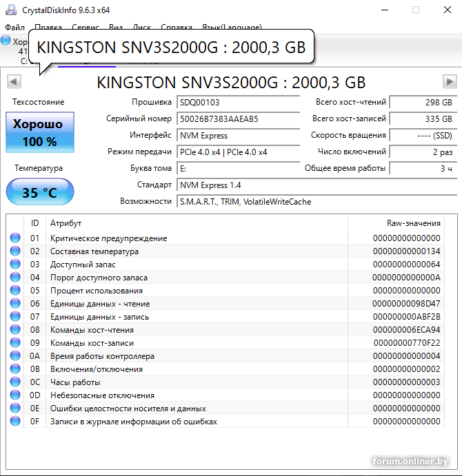This screenshot has height=476, width=462.
Task: Click the Техсостояние label
Action: pos(39,102)
